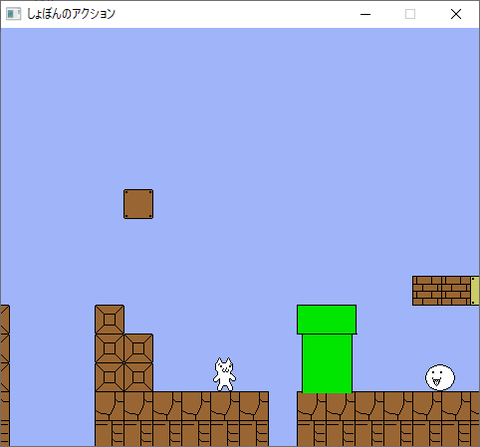Click the white cat player character
Viewport: 480px width, 447px height.
pyautogui.click(x=225, y=374)
